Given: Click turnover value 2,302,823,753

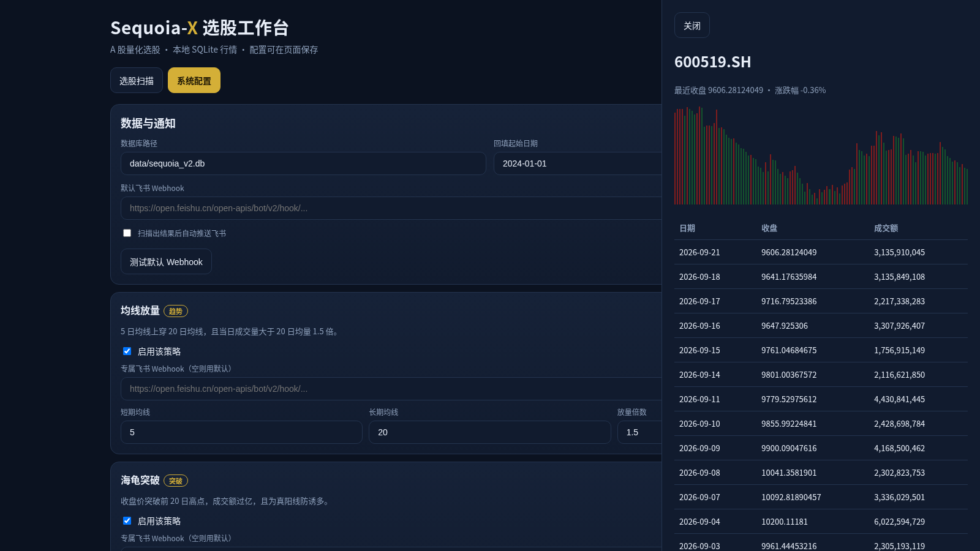Looking at the screenshot, I should [x=899, y=473].
